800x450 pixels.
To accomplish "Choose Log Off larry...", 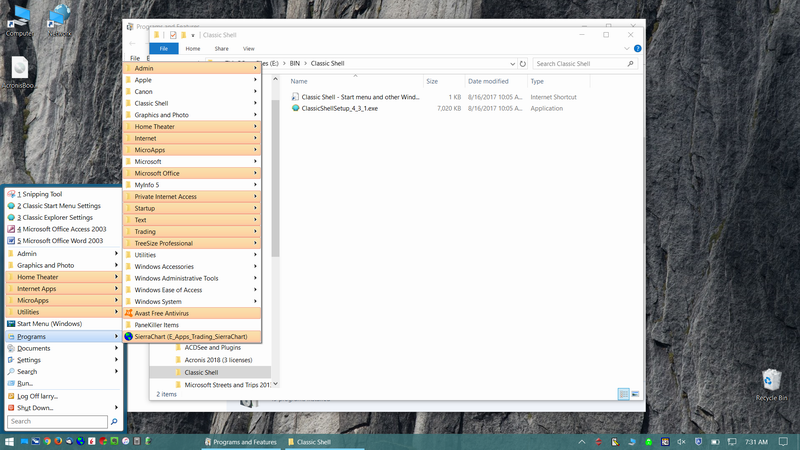I will point(64,396).
